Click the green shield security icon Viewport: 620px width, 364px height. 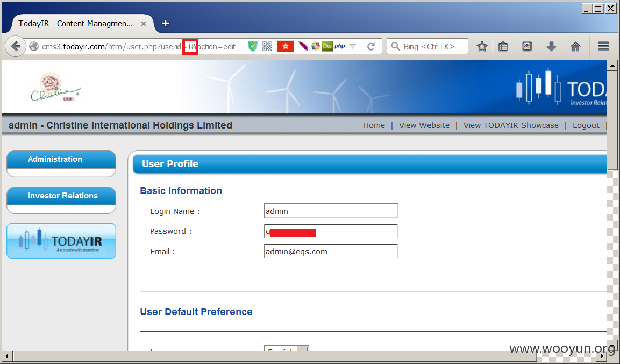[x=252, y=47]
